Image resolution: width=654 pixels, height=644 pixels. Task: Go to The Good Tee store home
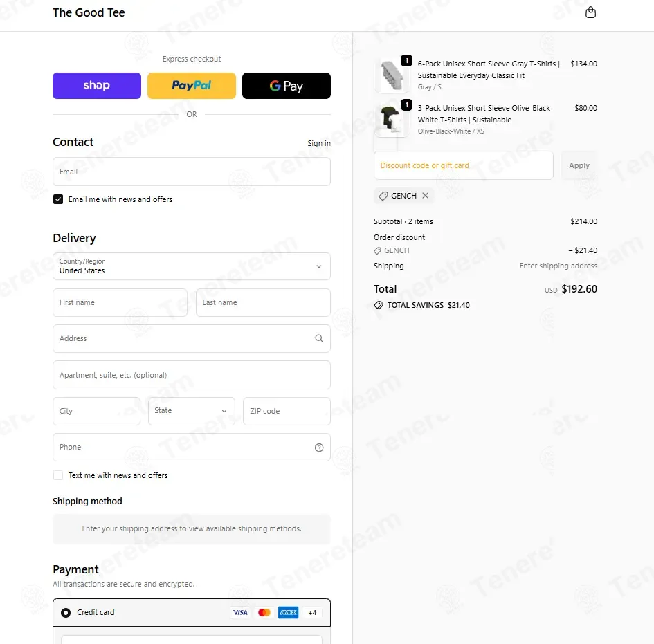point(89,12)
